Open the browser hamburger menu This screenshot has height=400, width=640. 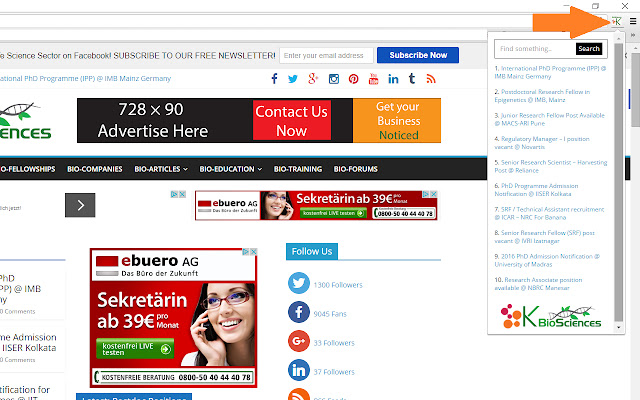[629, 23]
